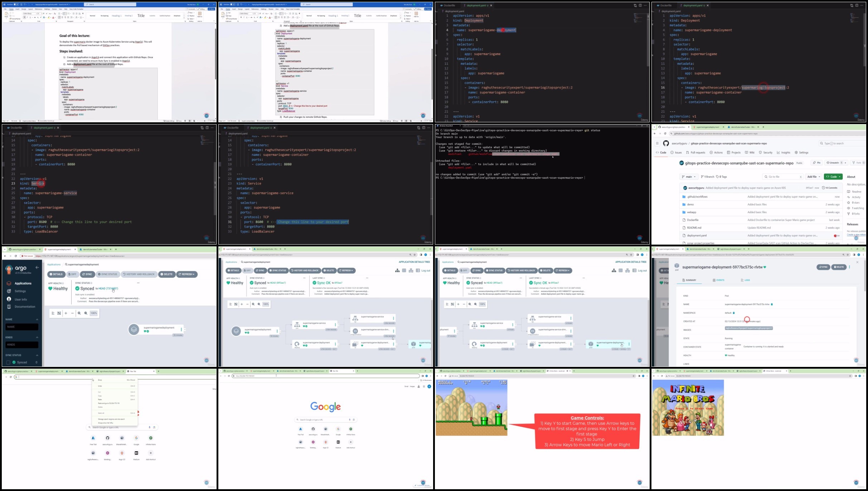This screenshot has width=868, height=491.
Task: Click highlighted 'Change this line' comment on line 31
Action: (x=312, y=222)
